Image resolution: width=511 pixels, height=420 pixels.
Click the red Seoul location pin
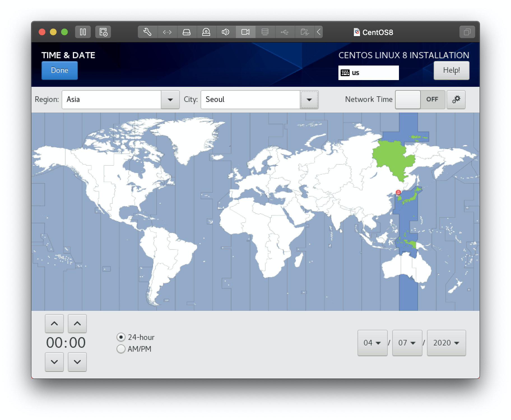tap(398, 192)
